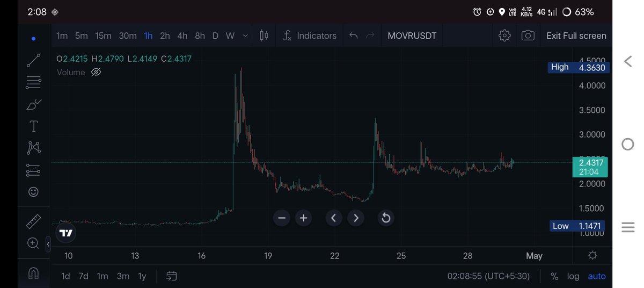Expand the timeframe dropdown chevron
Image resolution: width=644 pixels, height=288 pixels.
point(245,36)
